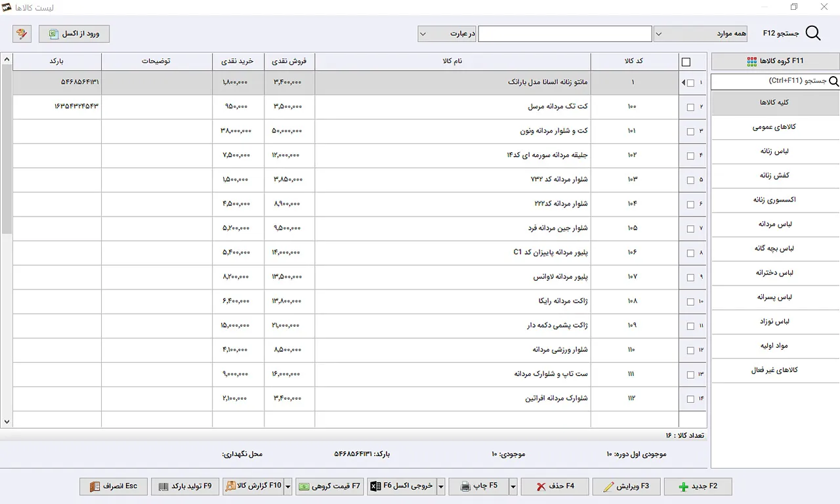This screenshot has width=840, height=504.
Task: Check the box for کت تک مردانه مرسل
Action: pos(690,107)
